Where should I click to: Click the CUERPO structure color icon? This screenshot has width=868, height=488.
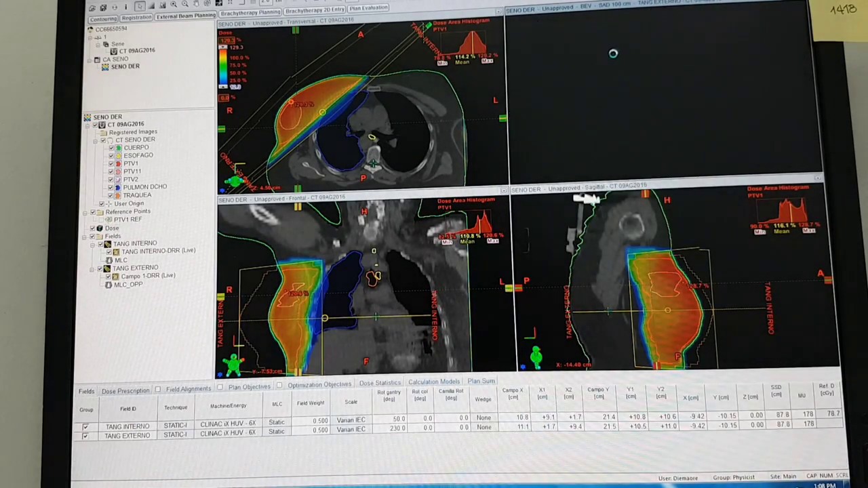click(118, 148)
